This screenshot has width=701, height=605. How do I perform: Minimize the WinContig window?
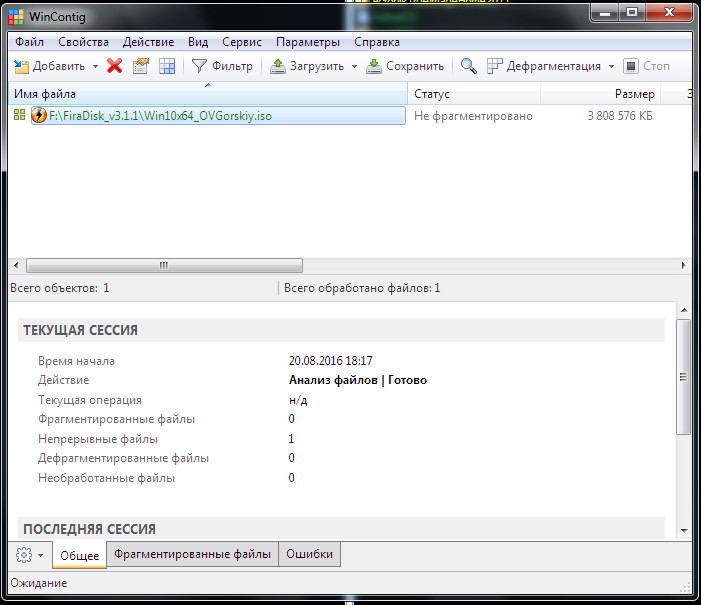[x=604, y=13]
